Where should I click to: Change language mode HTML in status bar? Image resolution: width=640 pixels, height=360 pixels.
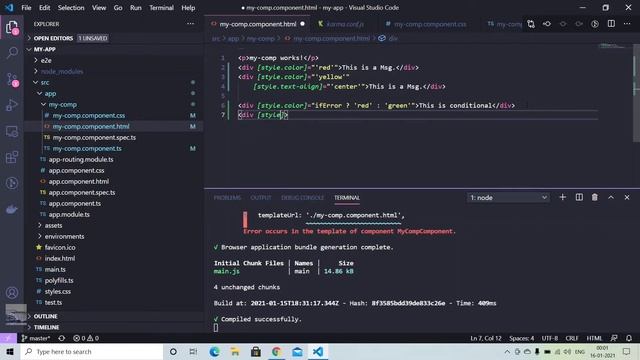[594, 338]
